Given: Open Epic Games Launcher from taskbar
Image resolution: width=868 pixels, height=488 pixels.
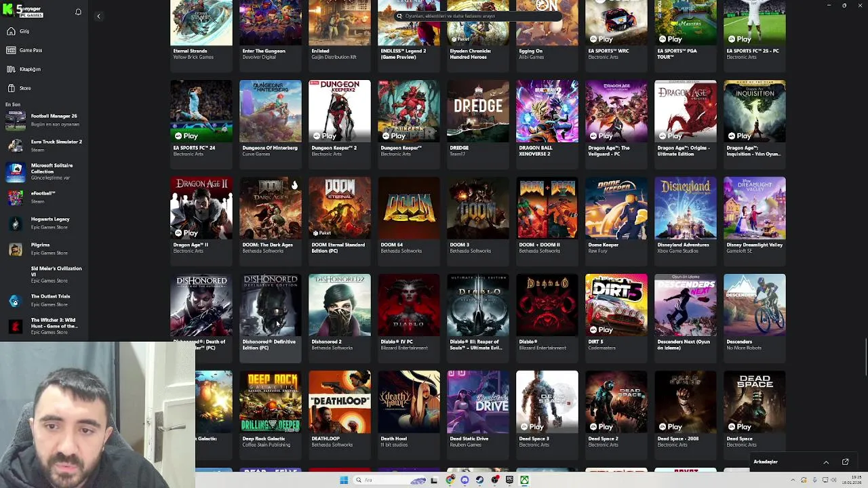Looking at the screenshot, I should tap(509, 480).
